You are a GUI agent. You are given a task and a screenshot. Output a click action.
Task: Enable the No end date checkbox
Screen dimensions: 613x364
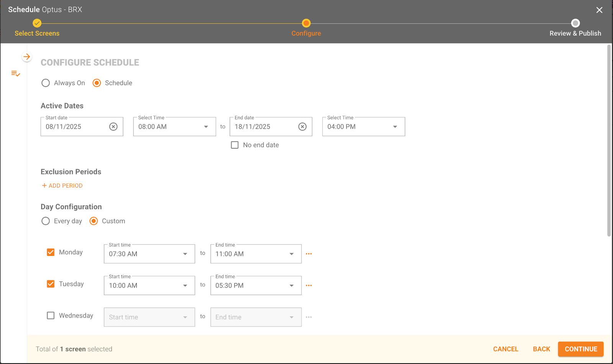(235, 145)
